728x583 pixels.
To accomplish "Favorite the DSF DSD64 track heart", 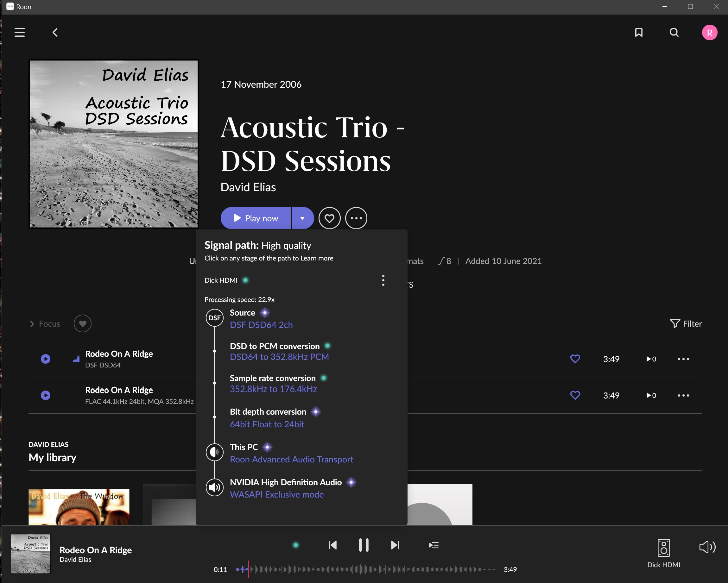I will pos(575,359).
